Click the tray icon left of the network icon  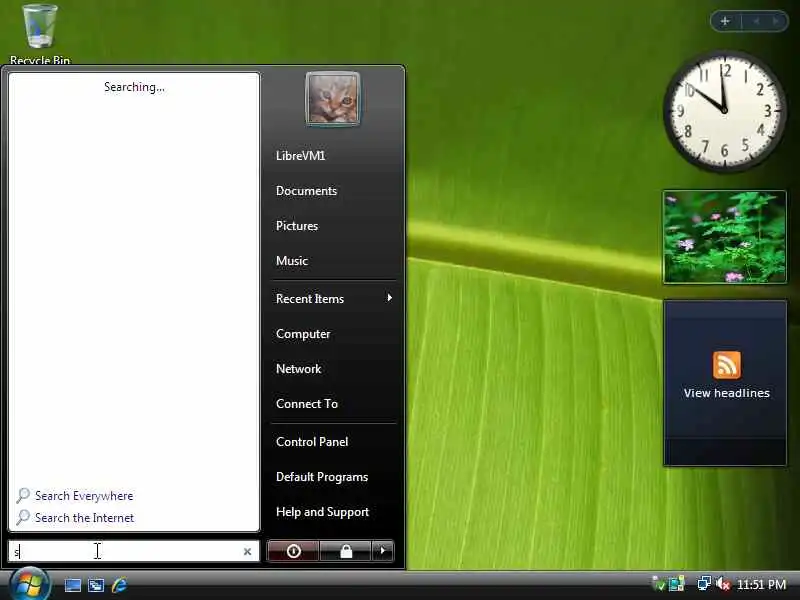click(x=677, y=584)
